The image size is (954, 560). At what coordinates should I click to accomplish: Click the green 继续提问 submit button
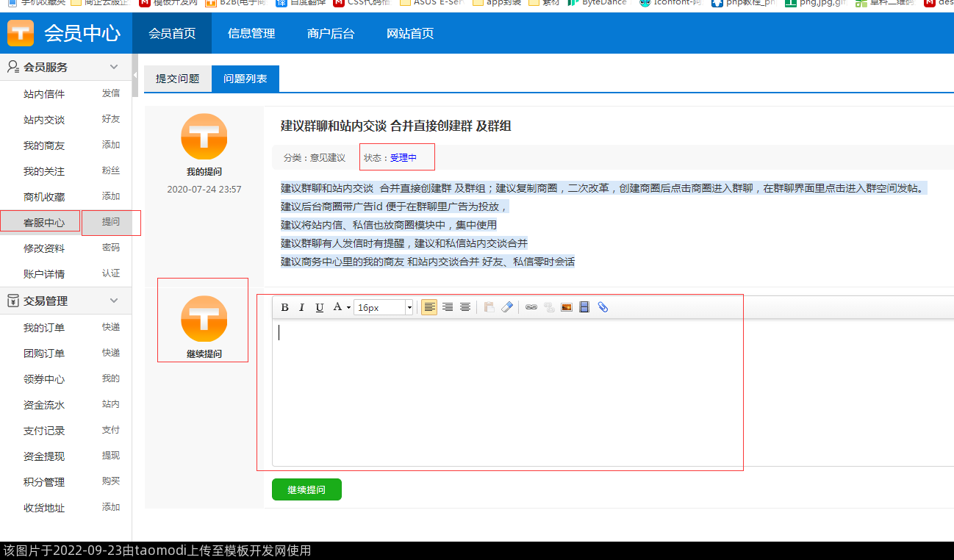pos(306,489)
